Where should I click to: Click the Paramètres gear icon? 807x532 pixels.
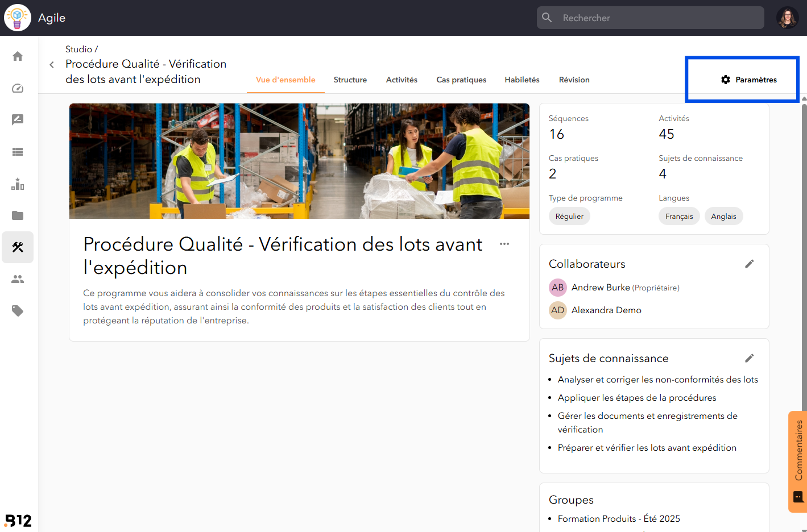(726, 80)
